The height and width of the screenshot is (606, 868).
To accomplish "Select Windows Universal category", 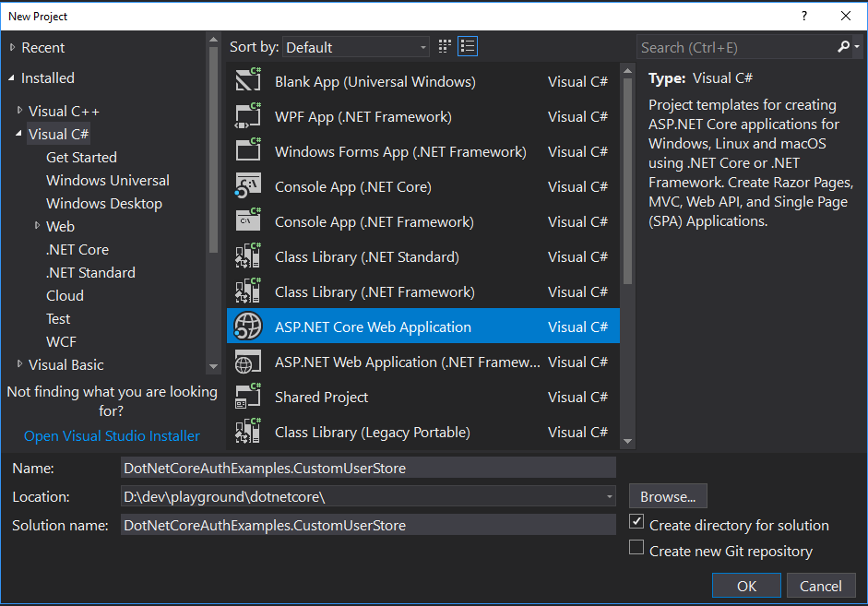I will click(x=108, y=181).
